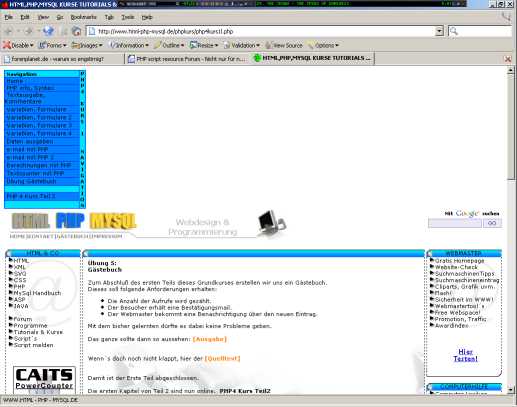Open the Resize toolbar dropdown

(x=204, y=45)
